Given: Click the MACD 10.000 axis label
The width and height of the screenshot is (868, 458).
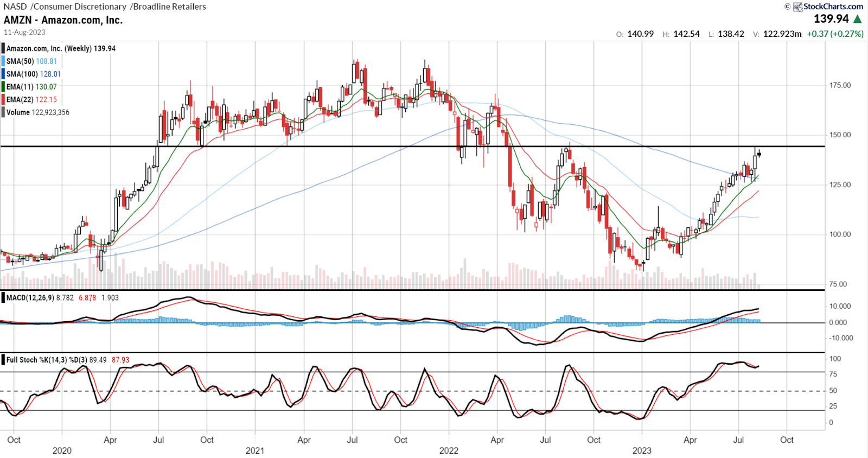Looking at the screenshot, I should tap(840, 306).
